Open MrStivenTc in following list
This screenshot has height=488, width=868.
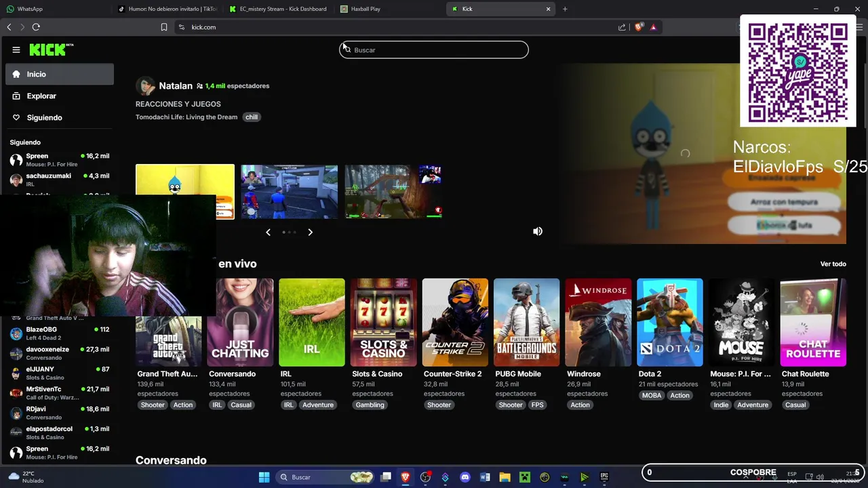click(60, 393)
